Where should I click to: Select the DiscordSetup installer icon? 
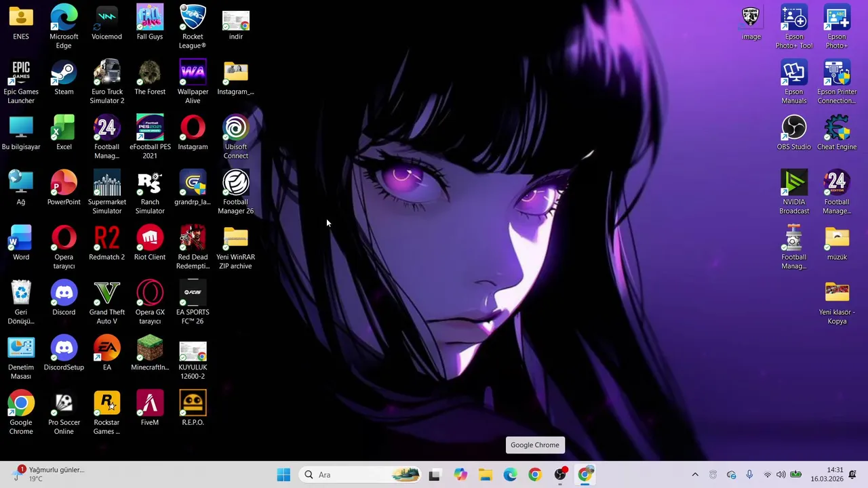click(64, 354)
